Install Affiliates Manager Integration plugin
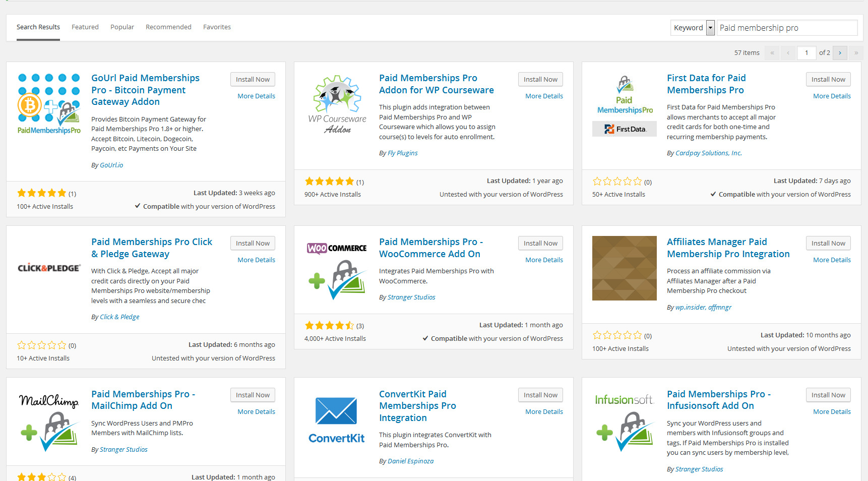Viewport: 868px width, 481px height. (828, 243)
